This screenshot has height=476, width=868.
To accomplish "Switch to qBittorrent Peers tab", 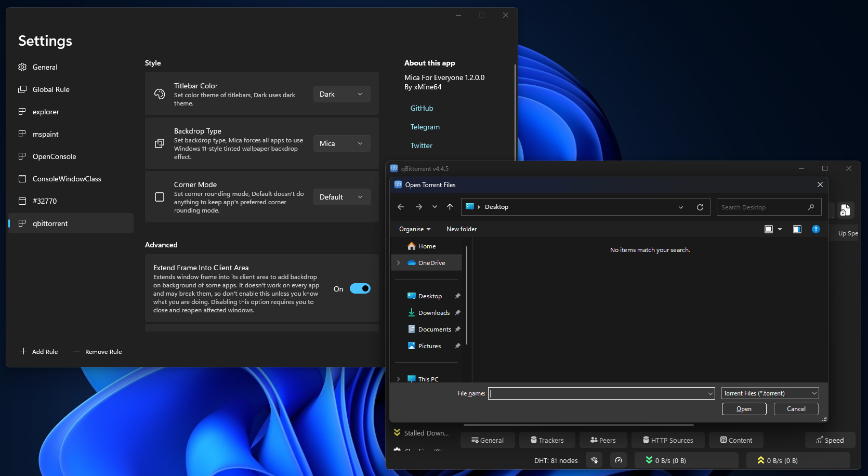I will [x=603, y=440].
